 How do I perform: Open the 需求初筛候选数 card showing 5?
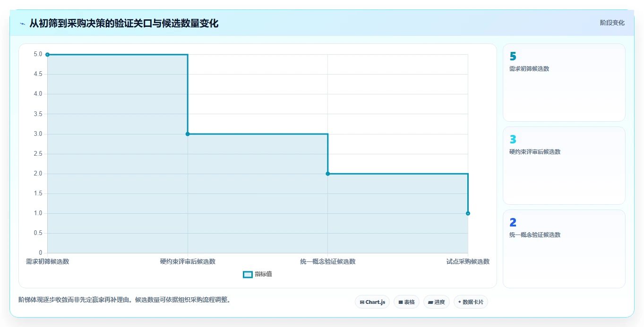pyautogui.click(x=564, y=83)
